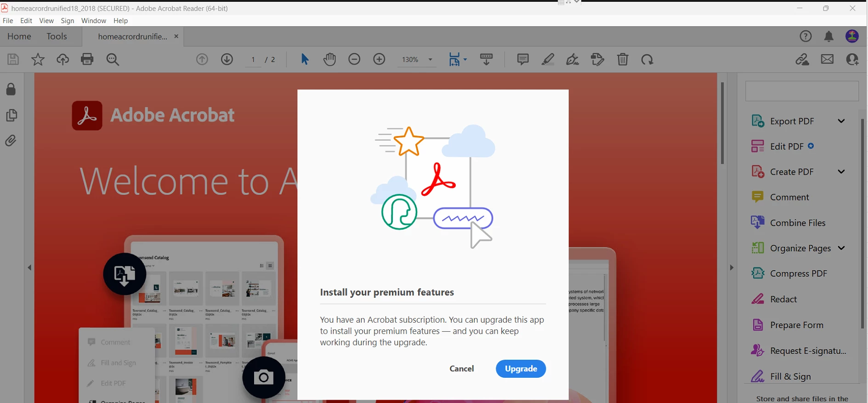
Task: Click the Save file icon
Action: click(13, 59)
